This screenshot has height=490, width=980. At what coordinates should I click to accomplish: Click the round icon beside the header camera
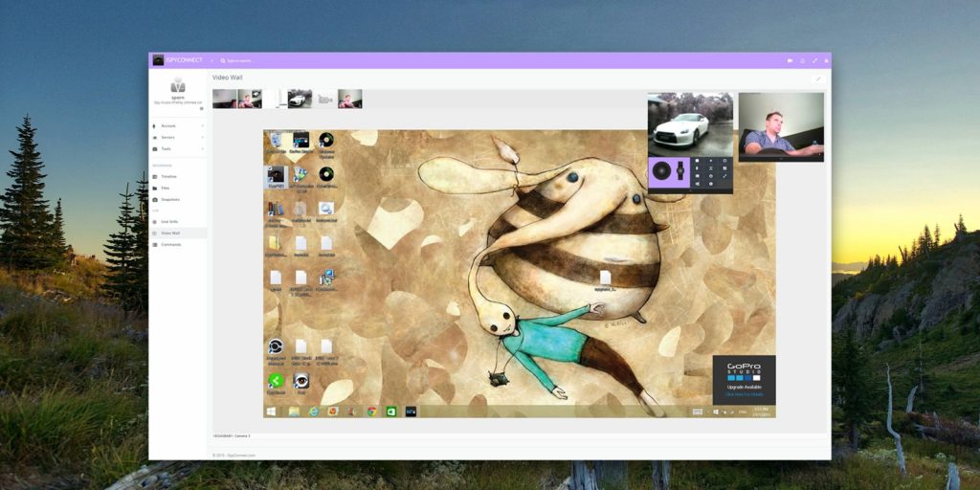pos(803,60)
